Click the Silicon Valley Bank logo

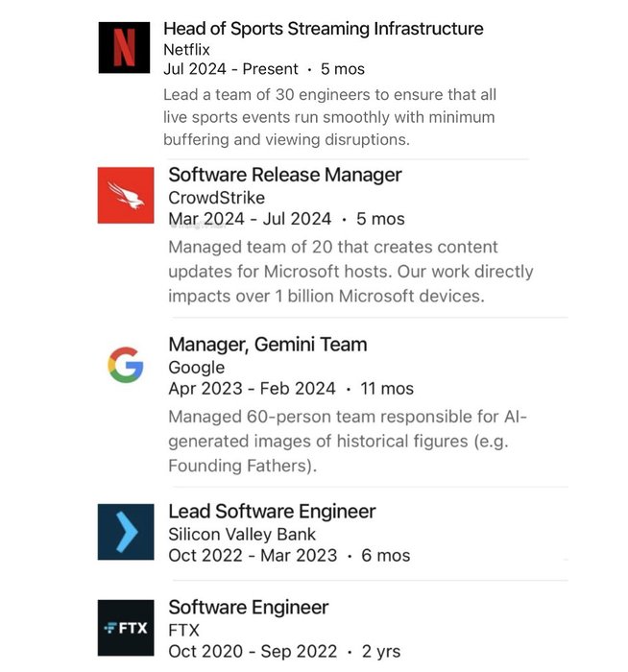coord(126,532)
